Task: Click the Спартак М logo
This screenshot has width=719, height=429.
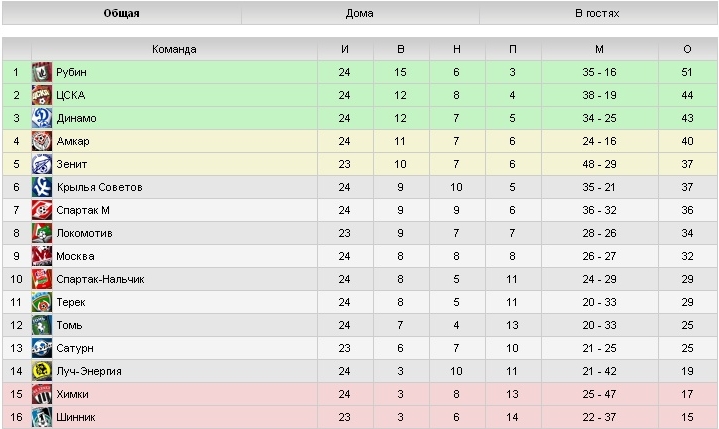Action: tap(42, 210)
